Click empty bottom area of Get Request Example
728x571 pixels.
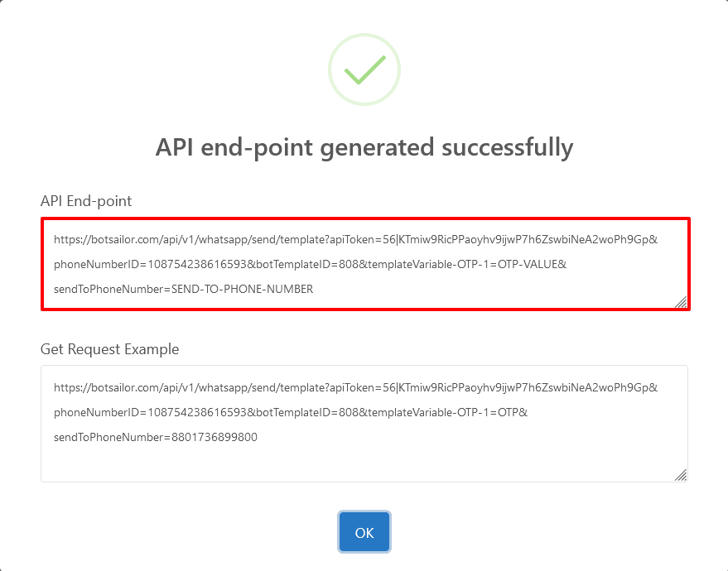pos(364,463)
